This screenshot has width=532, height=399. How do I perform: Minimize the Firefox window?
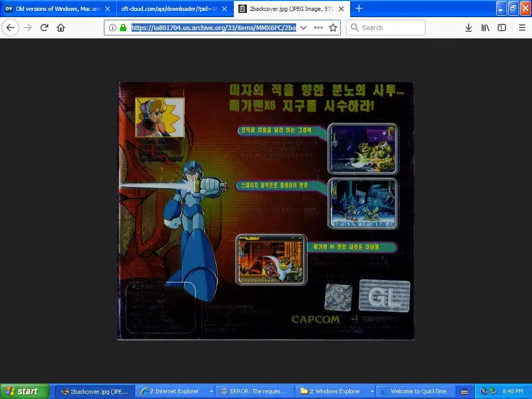coord(501,8)
